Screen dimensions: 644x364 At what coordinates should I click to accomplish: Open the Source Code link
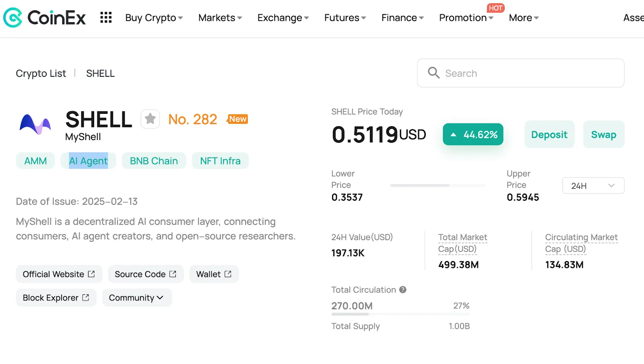tap(146, 274)
